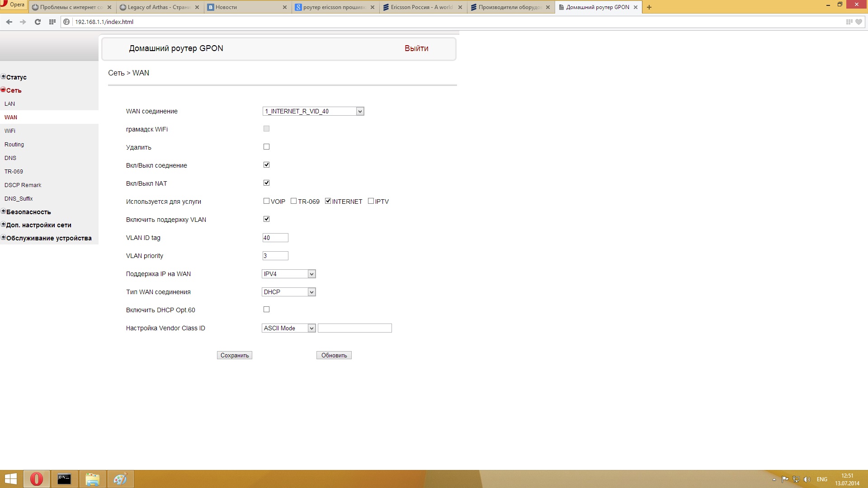Image resolution: width=868 pixels, height=488 pixels.
Task: Enable the IPTV service checkbox
Action: (371, 201)
